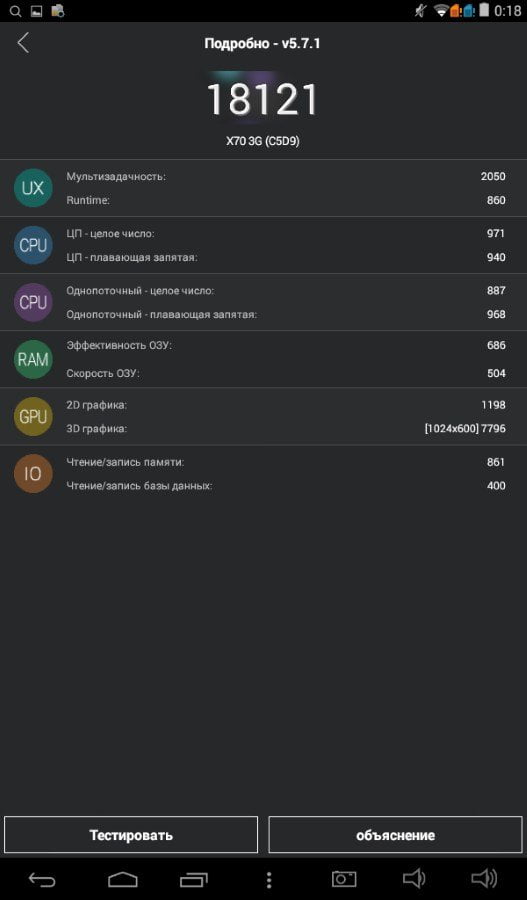Tap the yellow GPU category icon
The image size is (527, 900).
click(x=33, y=416)
